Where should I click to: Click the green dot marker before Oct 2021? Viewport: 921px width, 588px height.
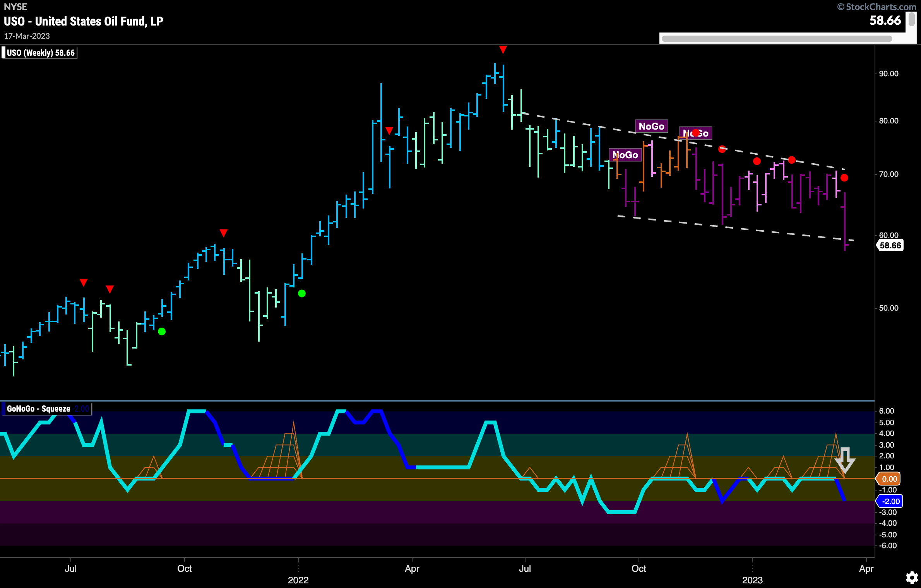(x=162, y=332)
